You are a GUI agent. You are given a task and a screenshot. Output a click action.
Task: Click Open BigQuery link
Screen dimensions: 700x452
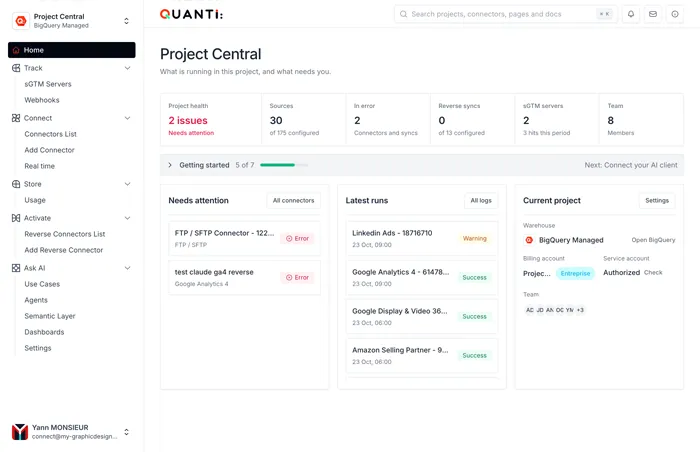(653, 240)
